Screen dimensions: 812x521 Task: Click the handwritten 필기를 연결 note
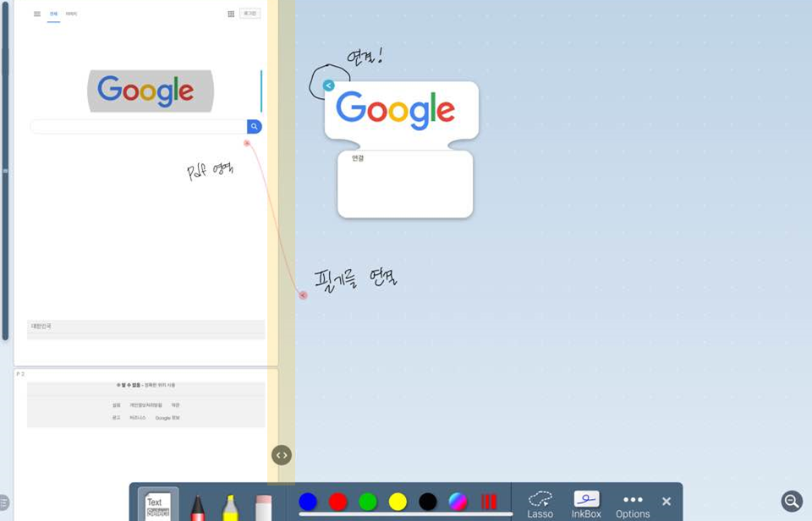(356, 280)
